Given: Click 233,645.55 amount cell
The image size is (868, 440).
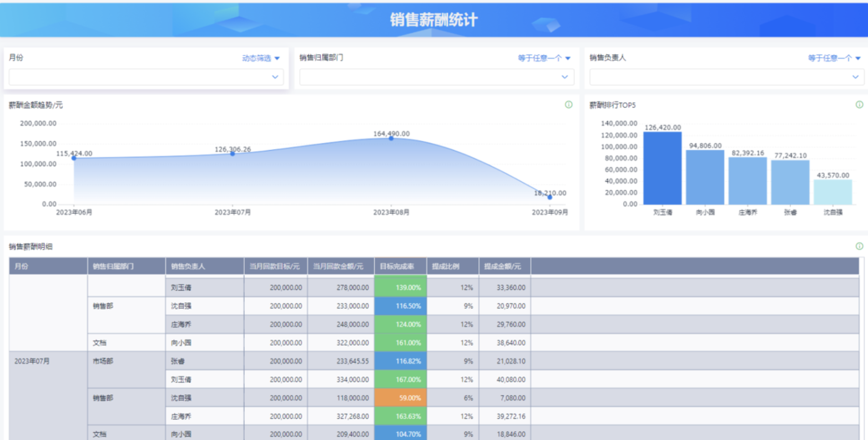Looking at the screenshot, I should [x=341, y=361].
